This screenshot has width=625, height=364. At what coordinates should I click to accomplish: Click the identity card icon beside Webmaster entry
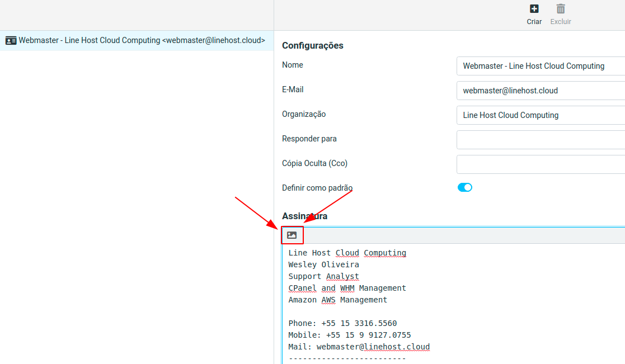pos(11,41)
